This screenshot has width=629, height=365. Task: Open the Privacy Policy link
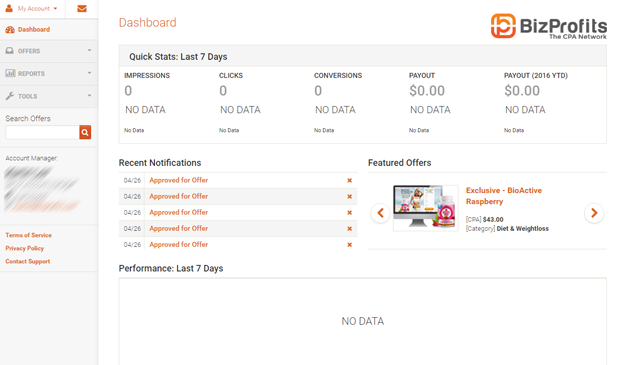click(24, 248)
